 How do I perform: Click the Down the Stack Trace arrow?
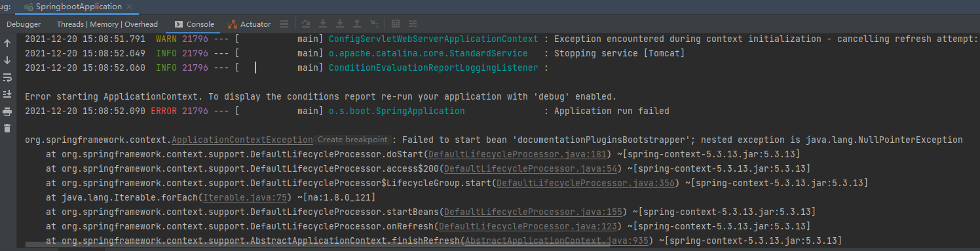[7, 60]
